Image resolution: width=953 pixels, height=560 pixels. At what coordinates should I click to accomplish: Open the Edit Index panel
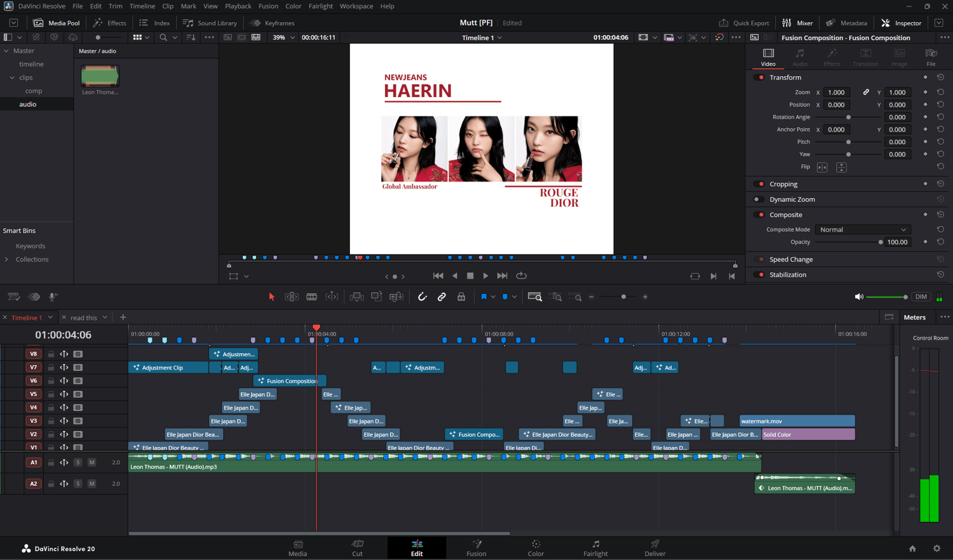coord(154,23)
